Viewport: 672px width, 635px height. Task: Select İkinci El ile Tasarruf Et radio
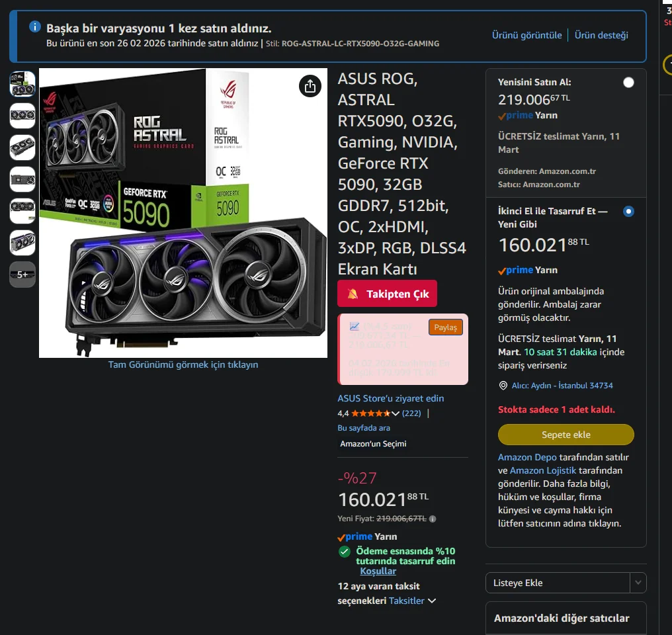click(628, 211)
